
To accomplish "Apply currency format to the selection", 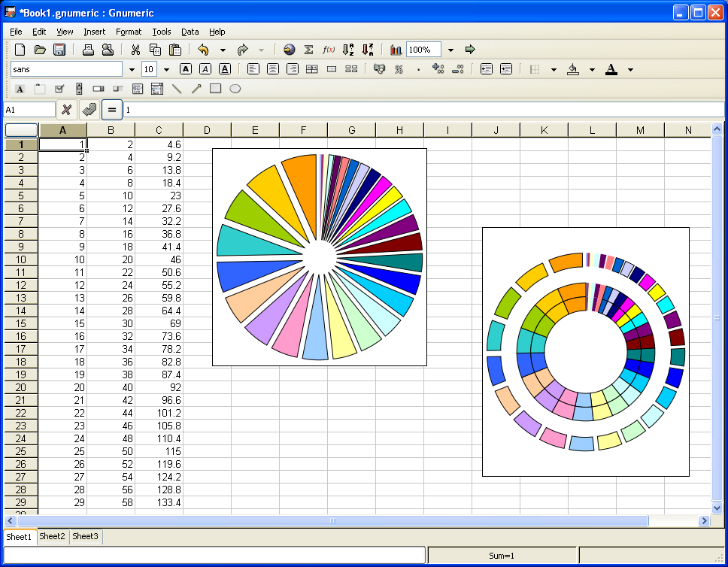I will 379,68.
